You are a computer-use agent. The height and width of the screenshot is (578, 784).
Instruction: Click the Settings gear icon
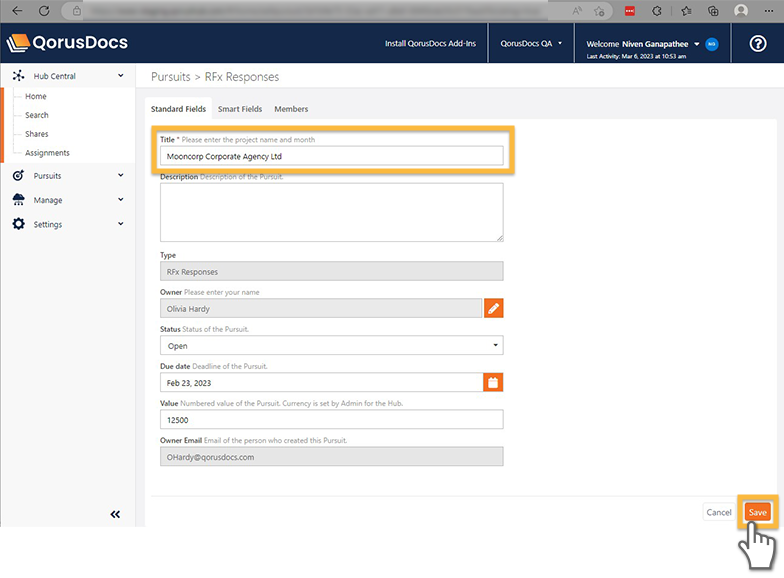18,224
